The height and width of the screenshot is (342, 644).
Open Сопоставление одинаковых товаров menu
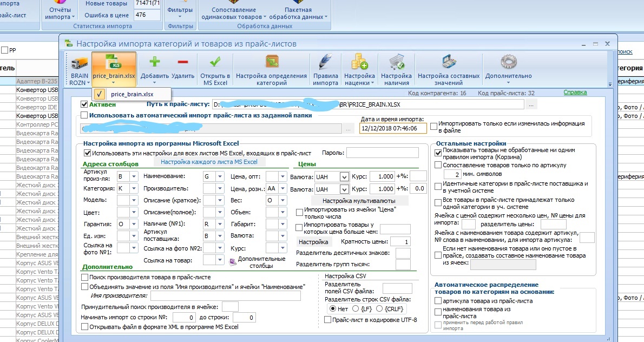234,13
